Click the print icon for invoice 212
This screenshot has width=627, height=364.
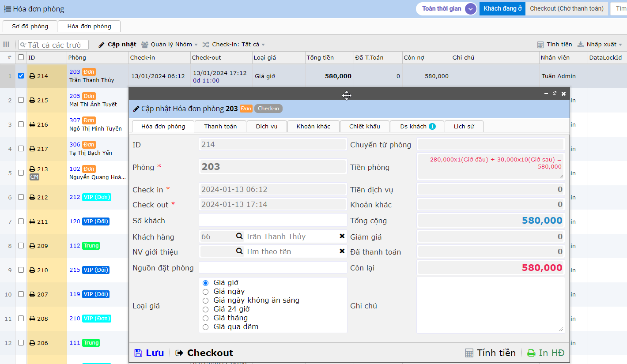tap(32, 198)
